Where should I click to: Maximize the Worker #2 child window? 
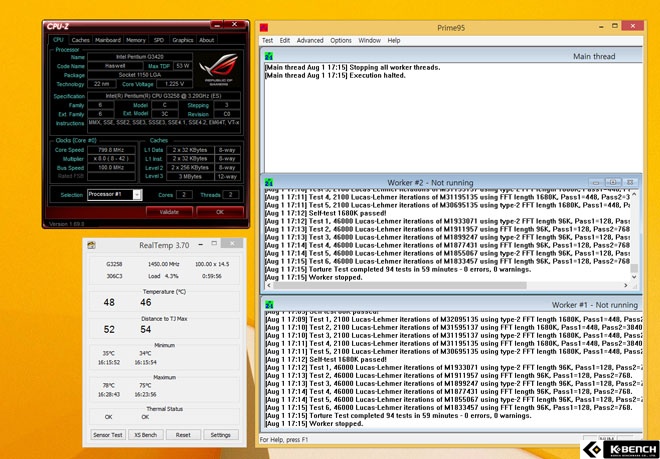[x=613, y=182]
